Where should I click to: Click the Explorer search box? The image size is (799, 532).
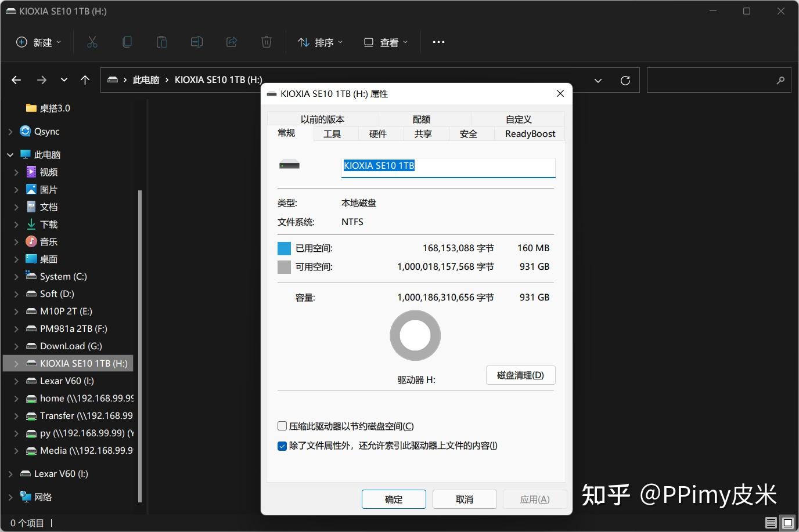(x=719, y=80)
